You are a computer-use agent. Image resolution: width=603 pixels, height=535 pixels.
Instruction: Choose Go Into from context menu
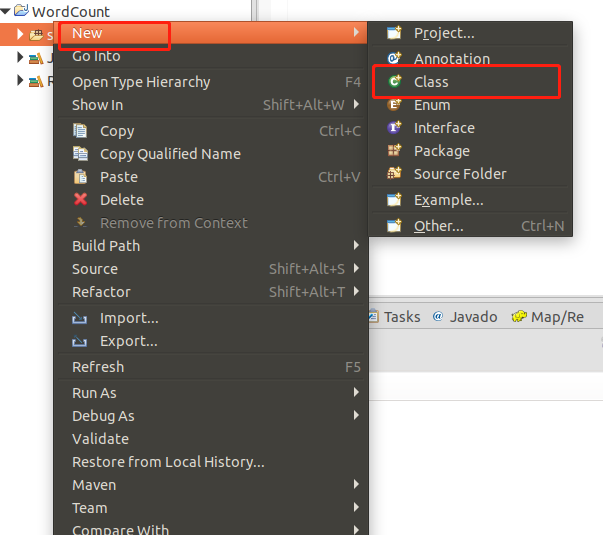coord(211,56)
